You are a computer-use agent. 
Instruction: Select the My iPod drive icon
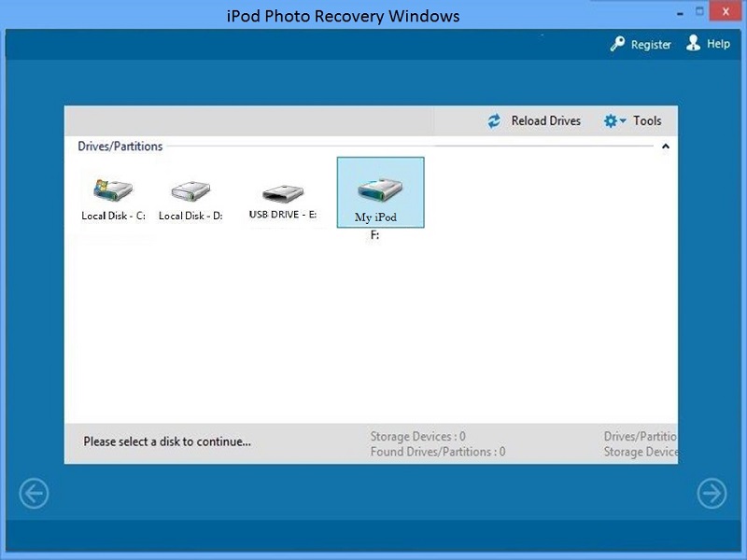(380, 189)
